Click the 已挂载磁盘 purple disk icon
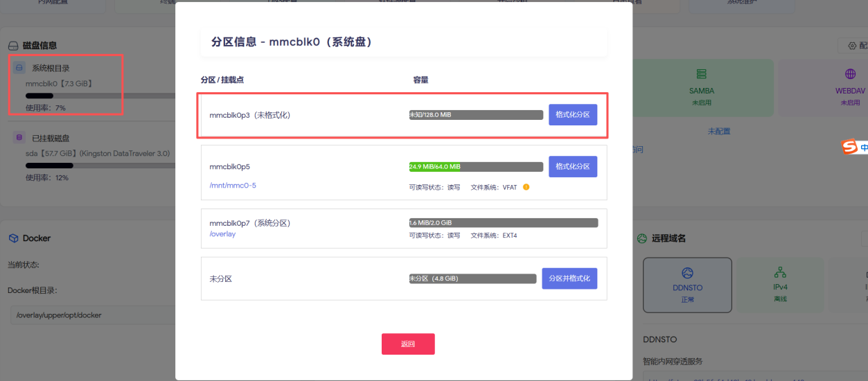The image size is (868, 381). [x=19, y=138]
